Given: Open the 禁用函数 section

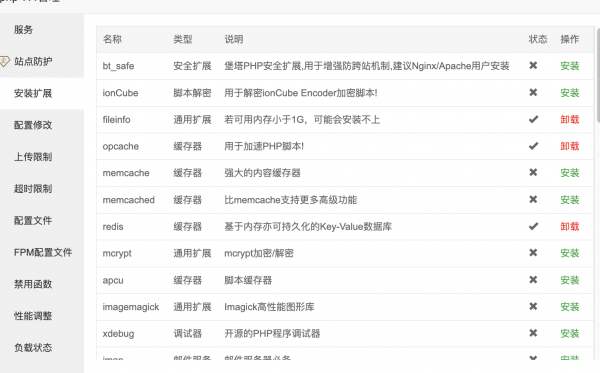Looking at the screenshot, I should [33, 284].
